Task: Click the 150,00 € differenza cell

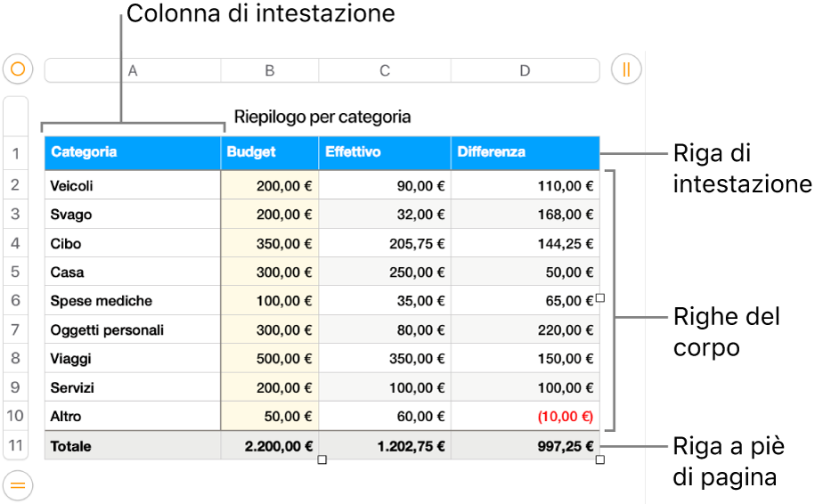Action: (525, 358)
